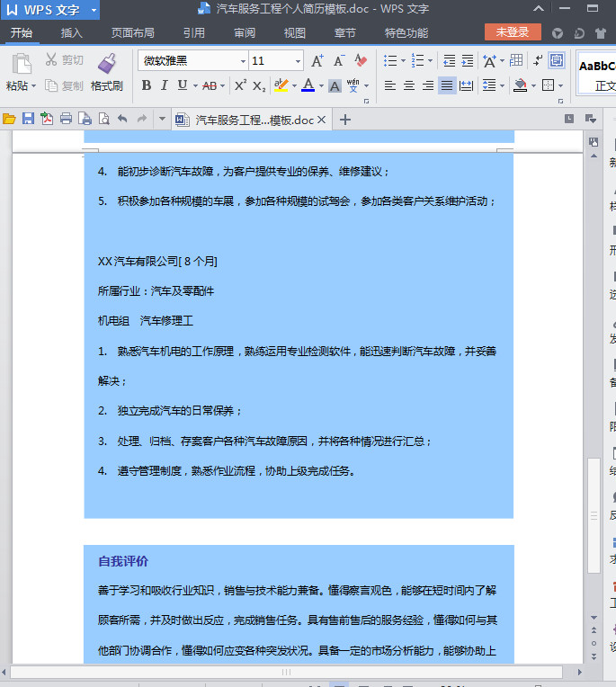
Task: Switch to the 页面布局 ribbon tab
Action: (133, 33)
